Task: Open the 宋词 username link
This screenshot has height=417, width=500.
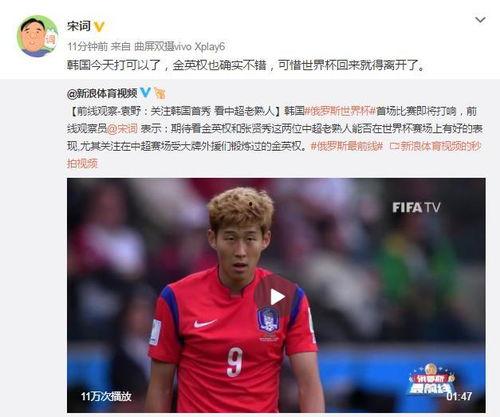Action: click(79, 26)
